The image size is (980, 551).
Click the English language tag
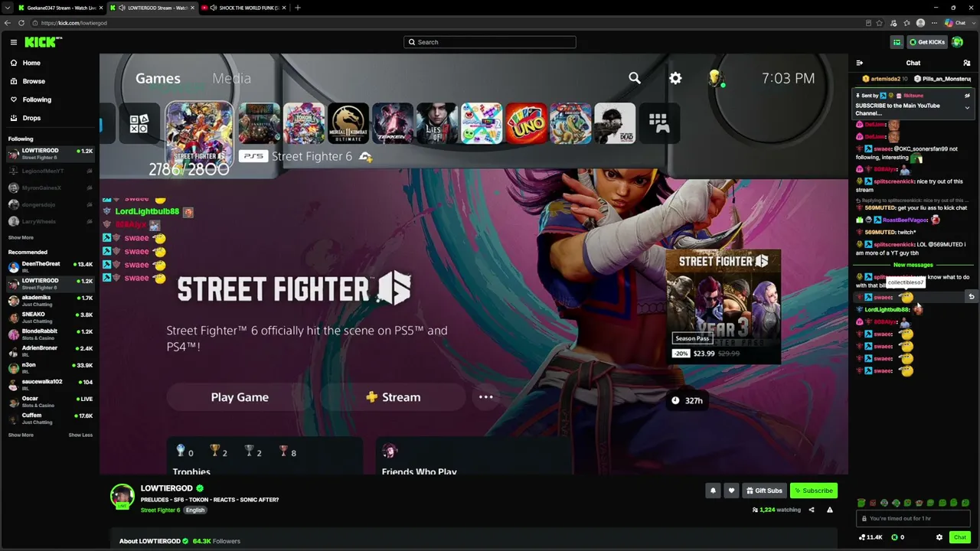195,510
